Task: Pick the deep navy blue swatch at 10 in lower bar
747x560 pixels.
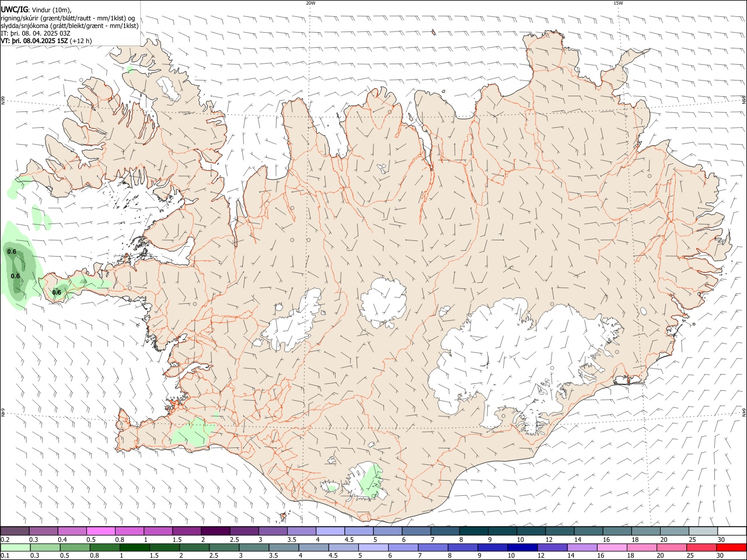Action: pyautogui.click(x=522, y=548)
